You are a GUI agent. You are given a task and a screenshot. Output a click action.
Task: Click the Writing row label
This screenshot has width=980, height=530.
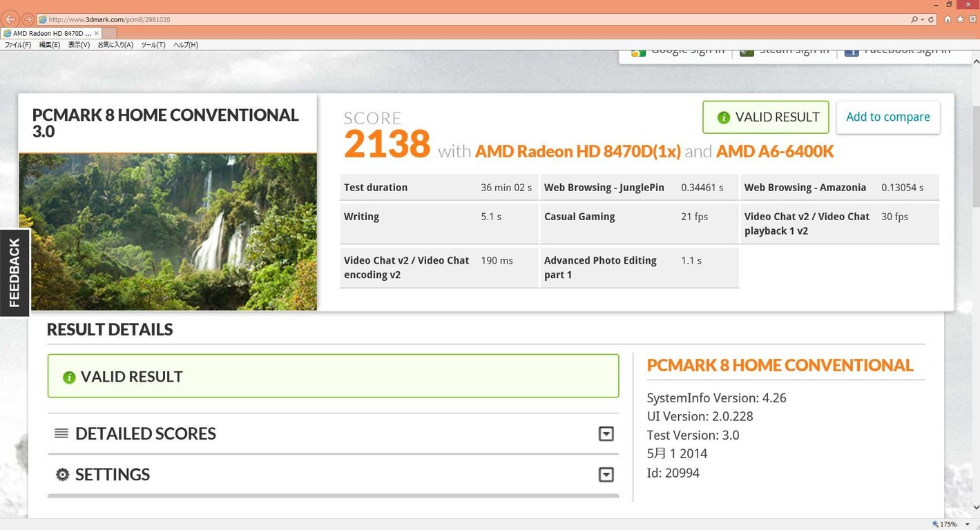tap(361, 217)
